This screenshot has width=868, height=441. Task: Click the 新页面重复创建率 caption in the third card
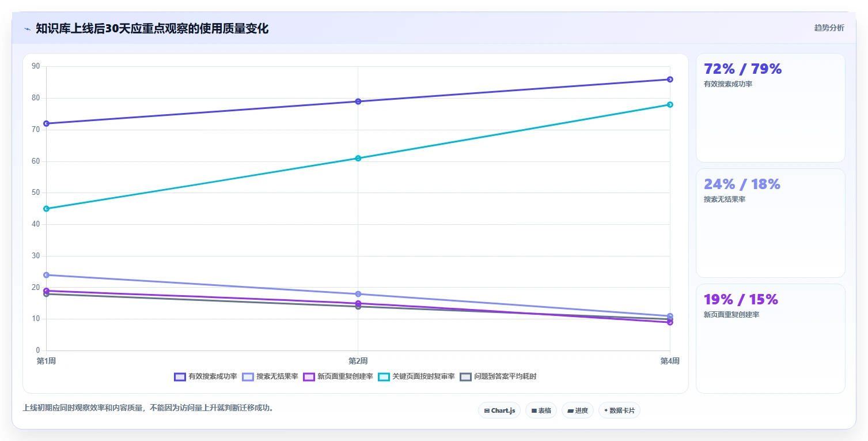[731, 315]
